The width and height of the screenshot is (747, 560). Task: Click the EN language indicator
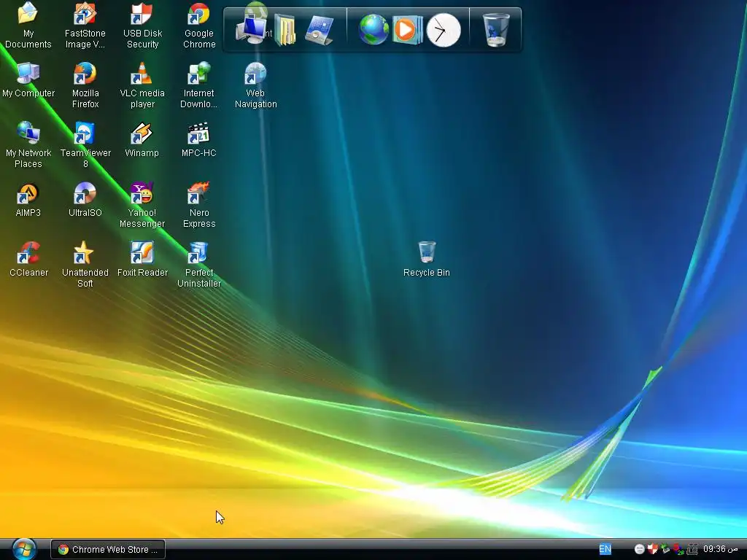point(605,549)
